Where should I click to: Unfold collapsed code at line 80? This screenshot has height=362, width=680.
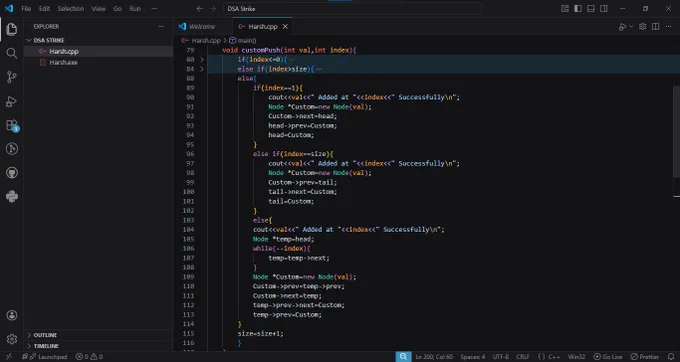[202, 59]
